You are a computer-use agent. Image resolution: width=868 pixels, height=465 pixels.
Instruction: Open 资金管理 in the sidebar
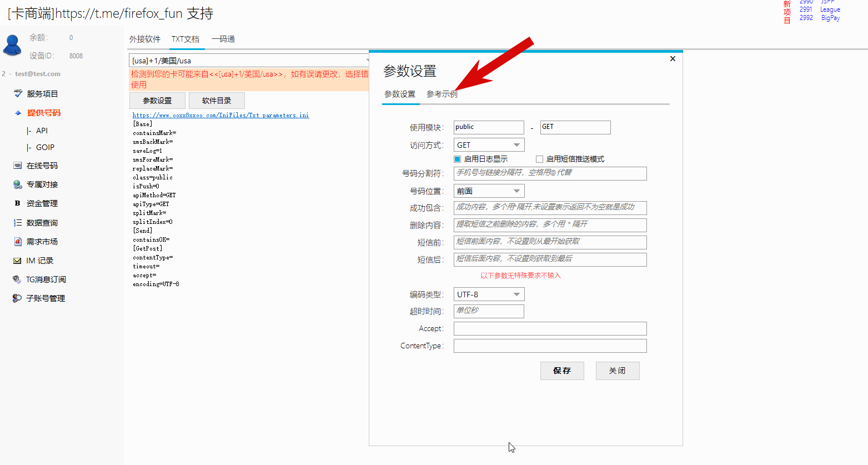pyautogui.click(x=42, y=203)
